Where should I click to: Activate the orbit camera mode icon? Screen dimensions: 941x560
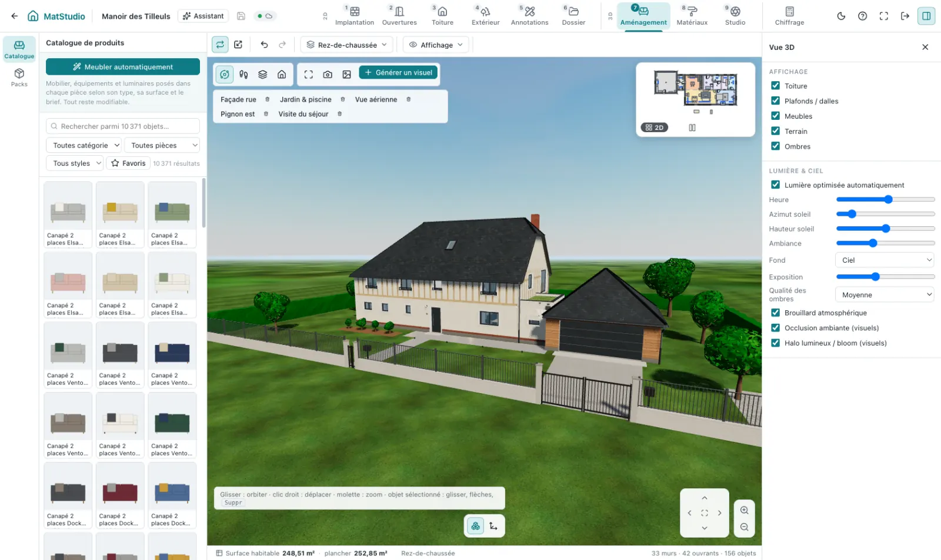[x=225, y=74]
